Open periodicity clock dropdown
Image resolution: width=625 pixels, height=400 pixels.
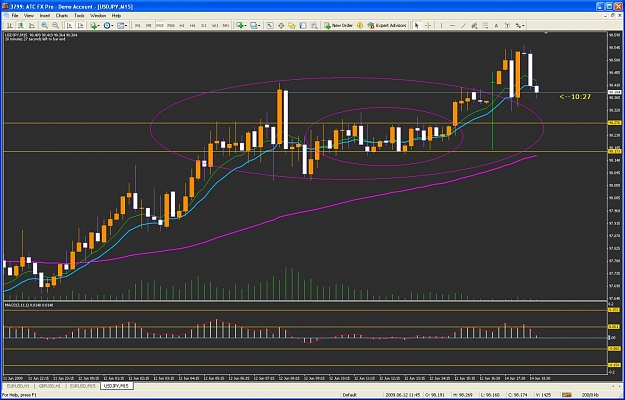tap(108, 25)
